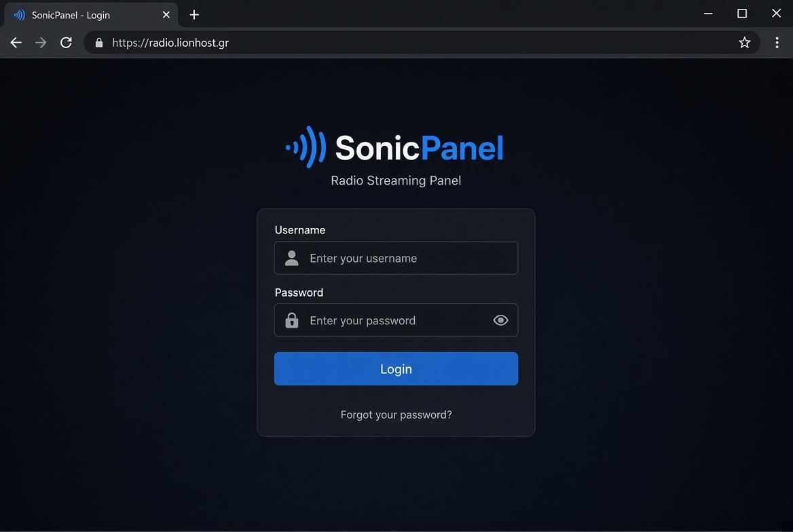This screenshot has height=532, width=793.
Task: Click the lock icon in password field
Action: tap(292, 320)
